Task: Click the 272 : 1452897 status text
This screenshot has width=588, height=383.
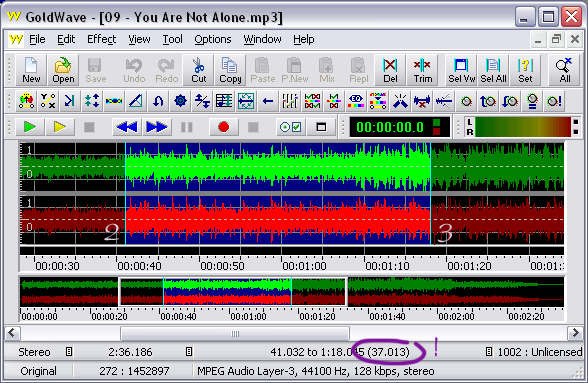Action: click(134, 371)
